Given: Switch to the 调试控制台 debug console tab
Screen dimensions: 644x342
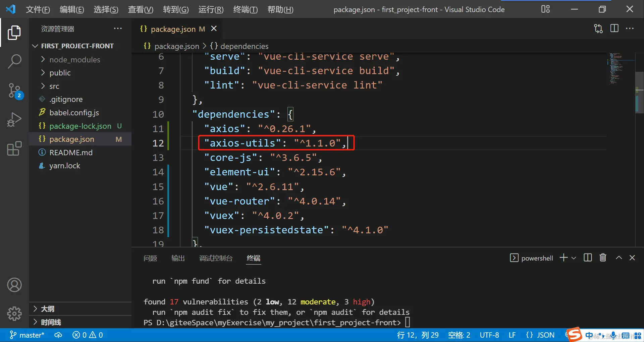Looking at the screenshot, I should [216, 258].
